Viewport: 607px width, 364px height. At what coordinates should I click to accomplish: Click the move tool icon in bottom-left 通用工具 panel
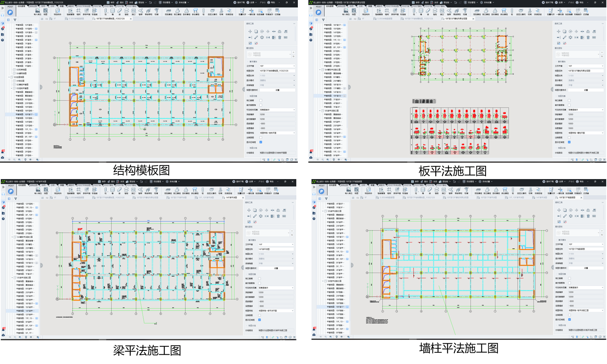tap(249, 210)
